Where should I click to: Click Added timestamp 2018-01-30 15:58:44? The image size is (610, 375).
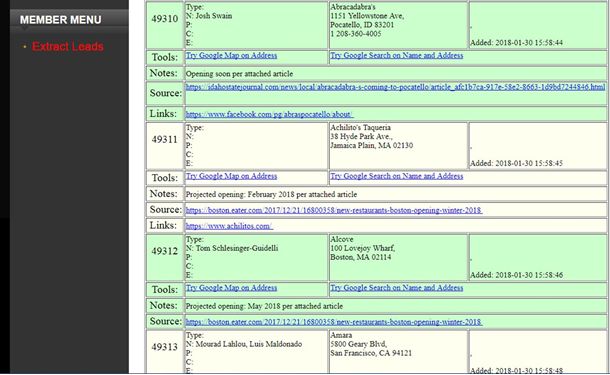[516, 43]
